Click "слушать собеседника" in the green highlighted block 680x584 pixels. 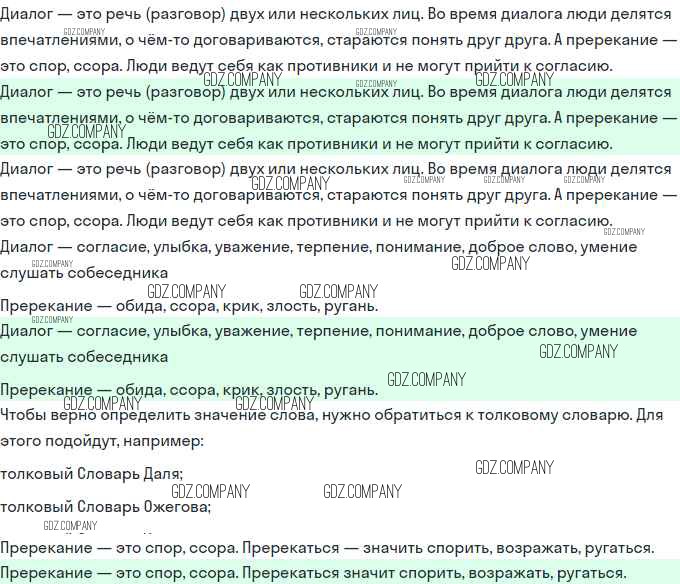(84, 356)
